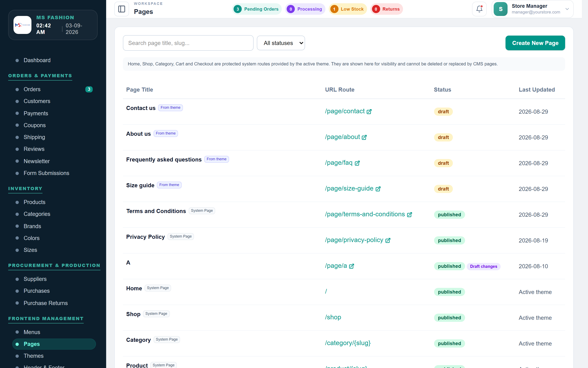The image size is (588, 368).
Task: Click the Terms and Conditions page title
Action: [156, 211]
